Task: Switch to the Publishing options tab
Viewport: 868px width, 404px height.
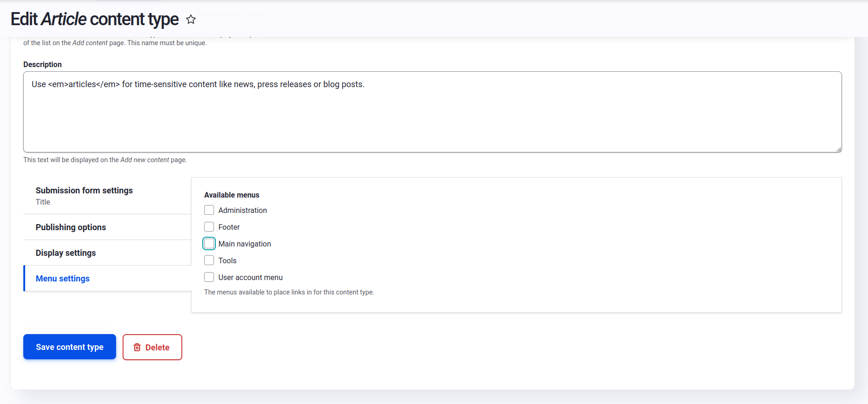Action: (x=71, y=227)
